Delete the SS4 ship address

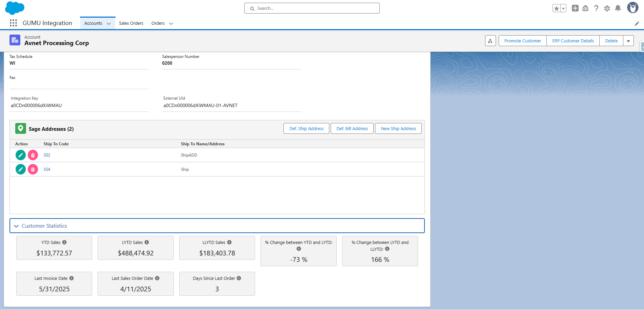pyautogui.click(x=33, y=169)
